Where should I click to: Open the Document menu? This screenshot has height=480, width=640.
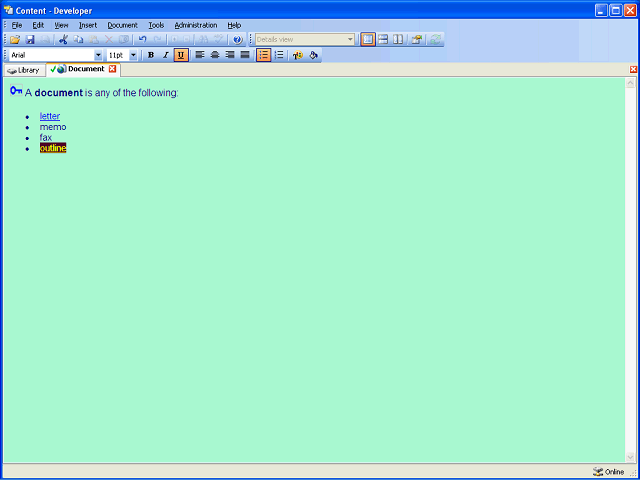pos(122,25)
